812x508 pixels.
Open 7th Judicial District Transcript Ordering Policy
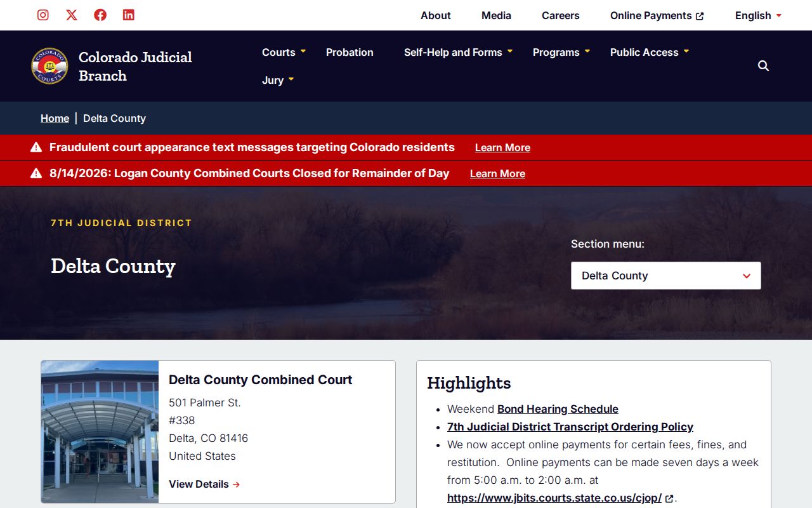pos(570,427)
